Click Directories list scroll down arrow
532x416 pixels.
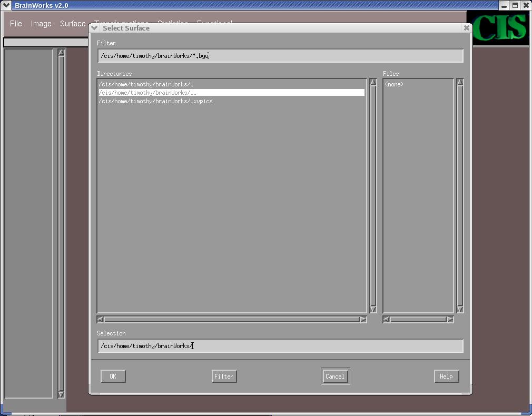point(373,309)
